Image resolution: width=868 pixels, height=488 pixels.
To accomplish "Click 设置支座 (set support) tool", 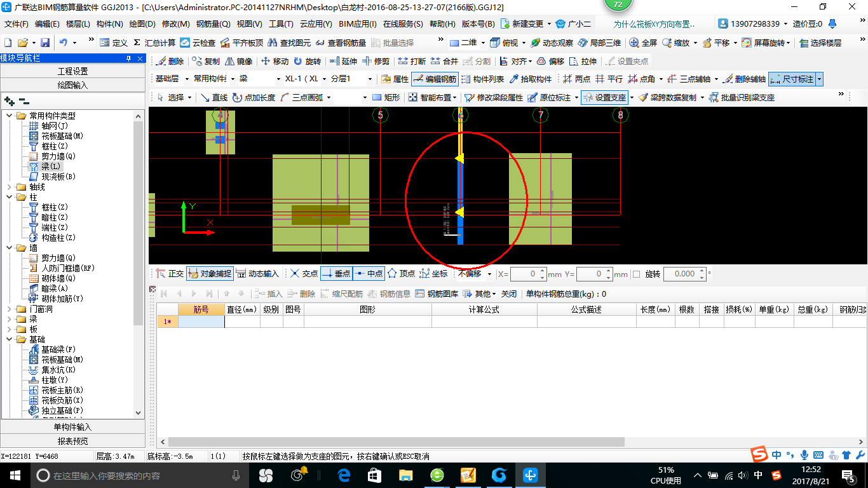I will 604,97.
